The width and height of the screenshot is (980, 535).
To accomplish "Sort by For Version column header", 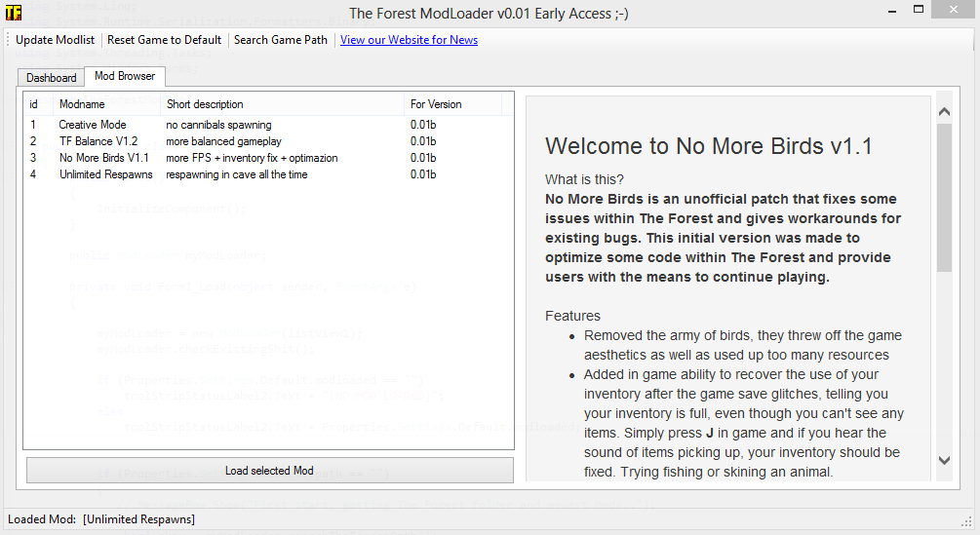I will [x=451, y=104].
